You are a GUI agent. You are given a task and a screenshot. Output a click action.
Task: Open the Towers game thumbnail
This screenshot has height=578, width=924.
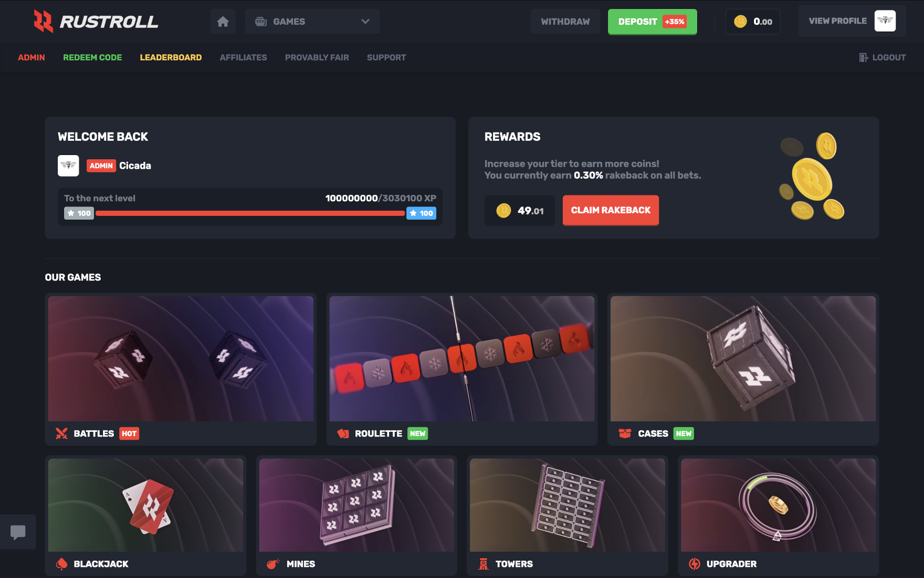click(567, 504)
